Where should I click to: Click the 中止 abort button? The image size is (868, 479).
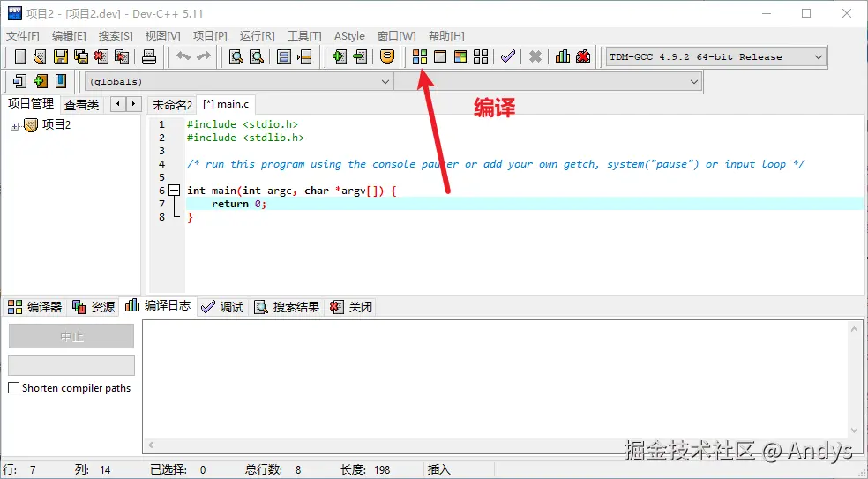(71, 336)
